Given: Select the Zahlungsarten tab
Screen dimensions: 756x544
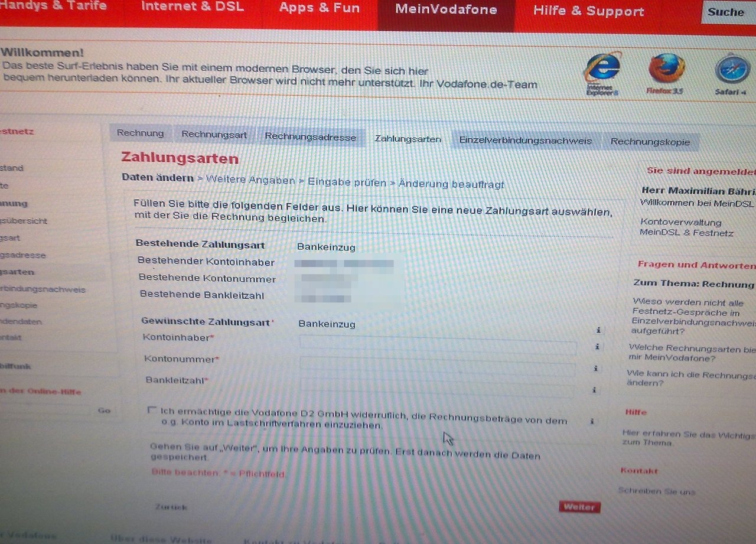Looking at the screenshot, I should 408,139.
